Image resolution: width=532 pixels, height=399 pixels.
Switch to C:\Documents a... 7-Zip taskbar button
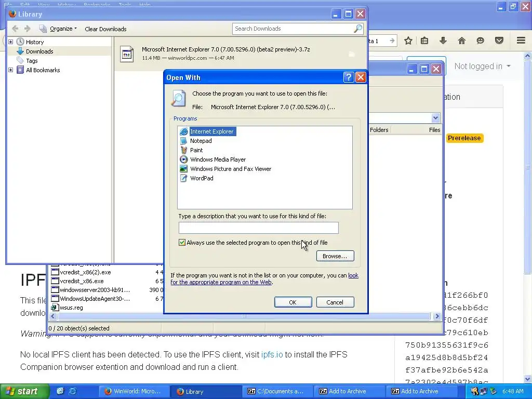278,391
